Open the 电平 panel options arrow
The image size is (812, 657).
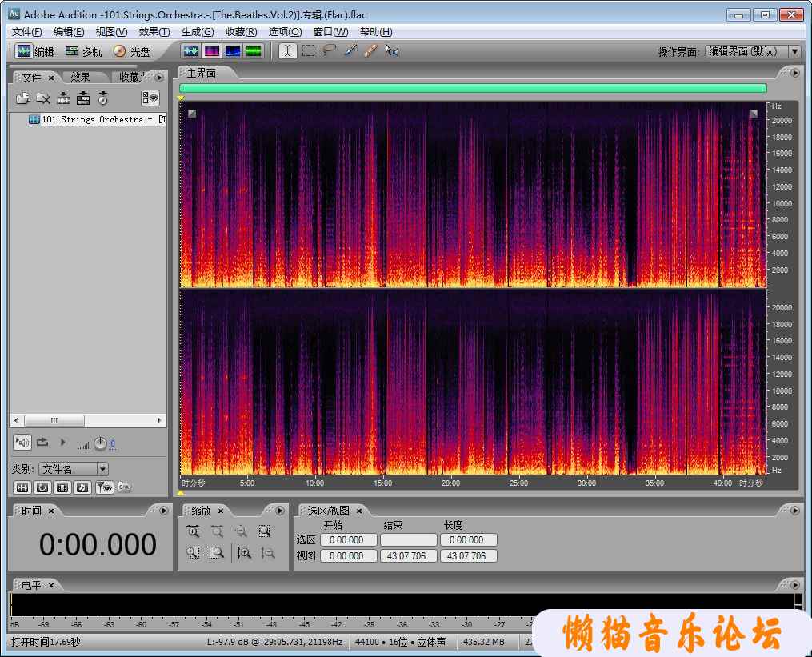coord(795,585)
